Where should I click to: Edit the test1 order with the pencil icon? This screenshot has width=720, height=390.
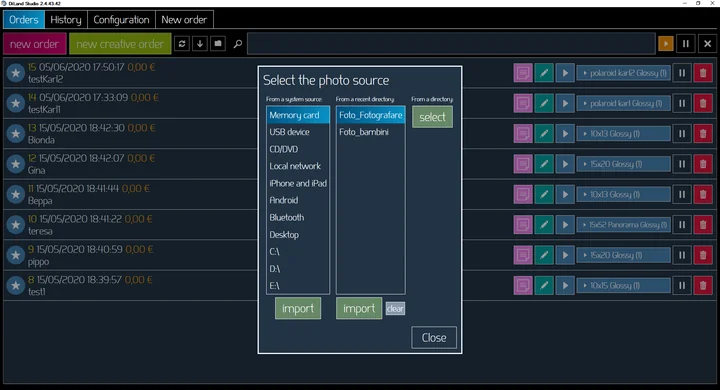[544, 285]
